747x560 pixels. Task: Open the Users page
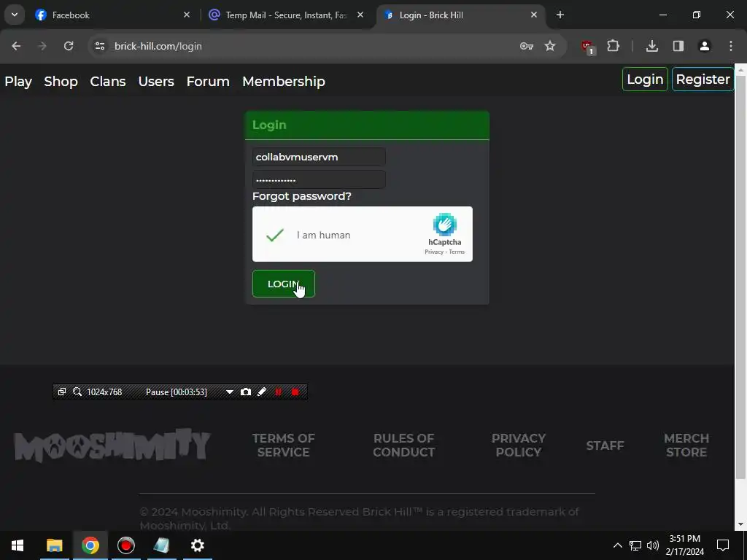click(x=156, y=82)
